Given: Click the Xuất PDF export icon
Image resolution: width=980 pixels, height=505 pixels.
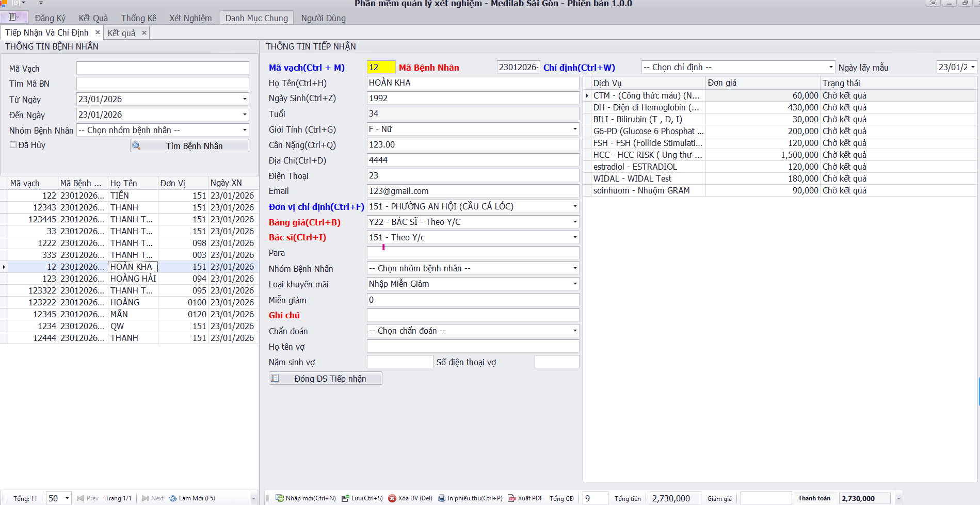Looking at the screenshot, I should tap(512, 498).
